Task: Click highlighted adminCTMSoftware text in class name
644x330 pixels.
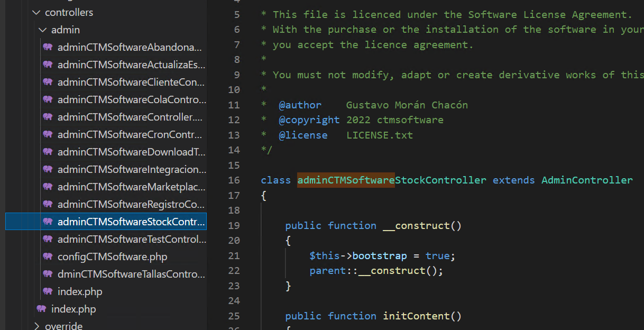Action: [346, 180]
